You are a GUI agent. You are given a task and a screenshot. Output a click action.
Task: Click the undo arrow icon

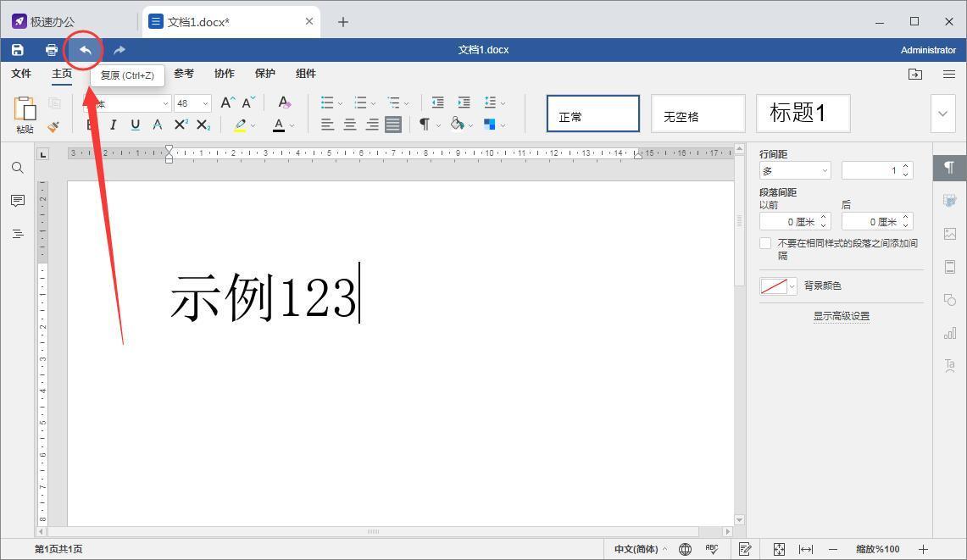coord(85,50)
